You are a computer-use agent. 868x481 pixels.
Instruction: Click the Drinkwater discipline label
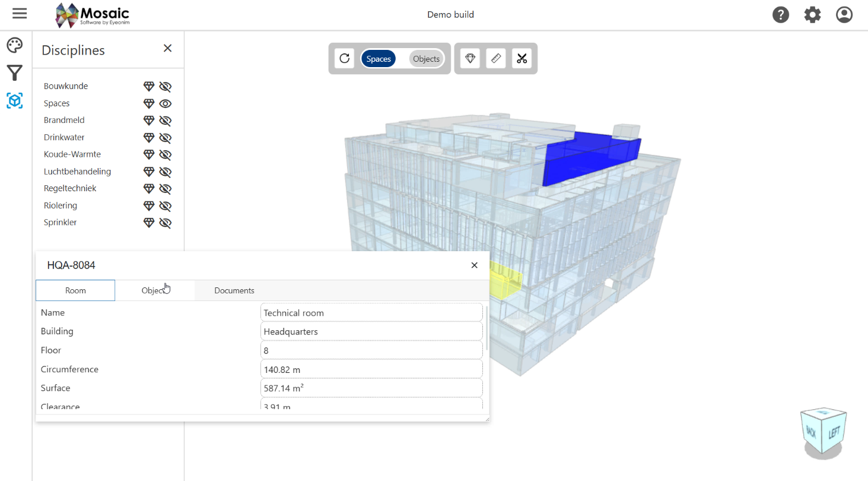(x=64, y=137)
